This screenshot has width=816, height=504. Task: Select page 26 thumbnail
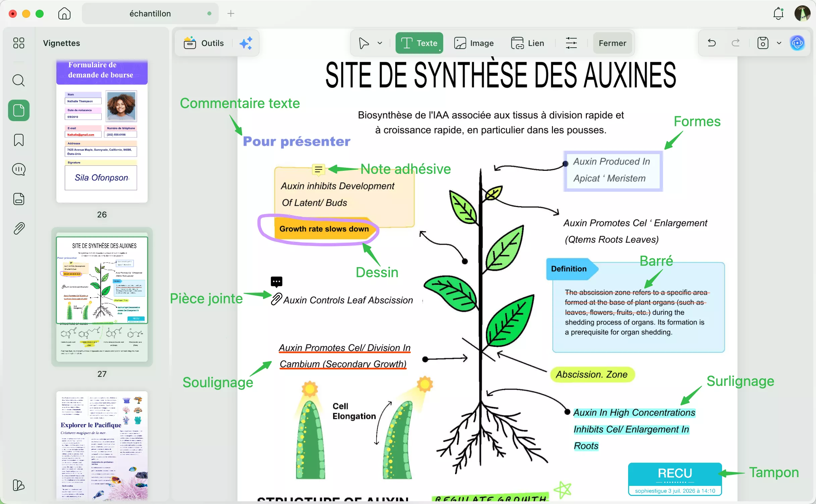[102, 132]
